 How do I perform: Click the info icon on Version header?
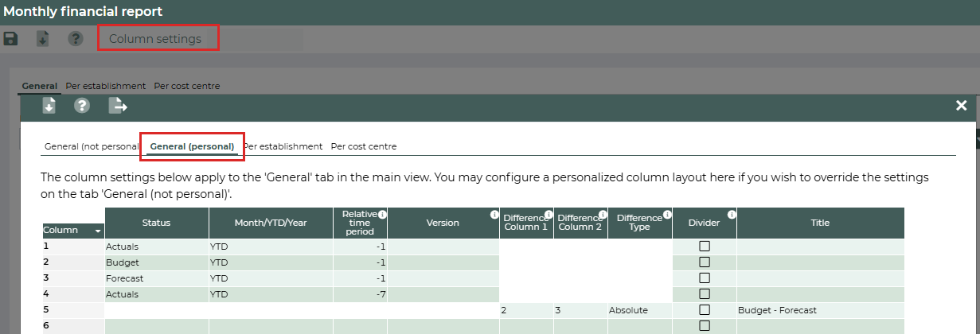494,215
